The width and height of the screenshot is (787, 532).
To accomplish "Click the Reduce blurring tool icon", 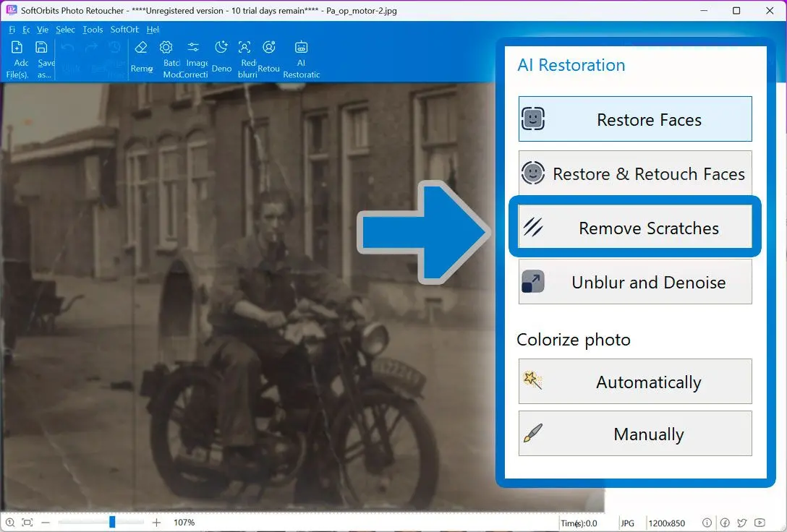I will [x=245, y=48].
